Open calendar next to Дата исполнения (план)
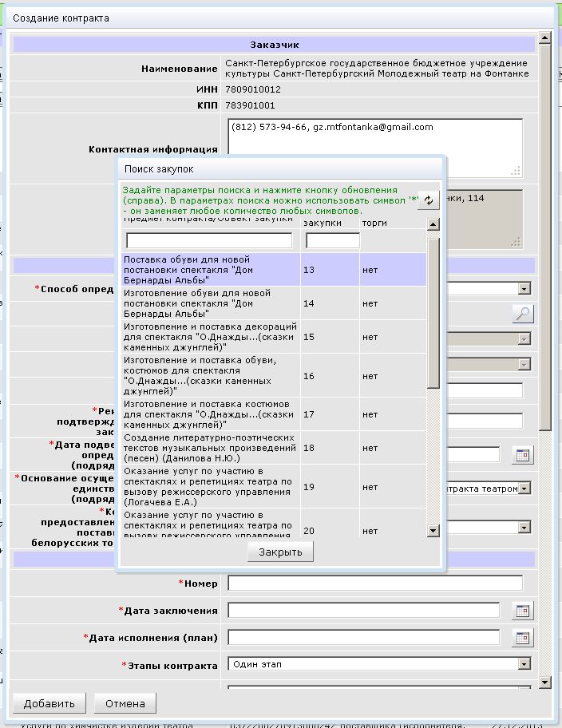562x728 pixels. click(523, 638)
